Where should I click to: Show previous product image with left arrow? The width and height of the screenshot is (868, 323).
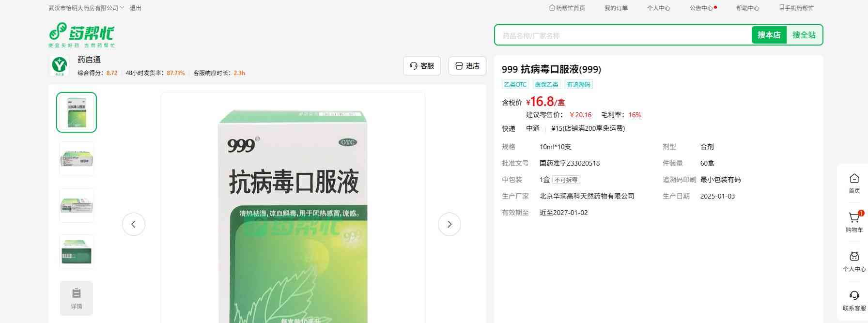134,224
